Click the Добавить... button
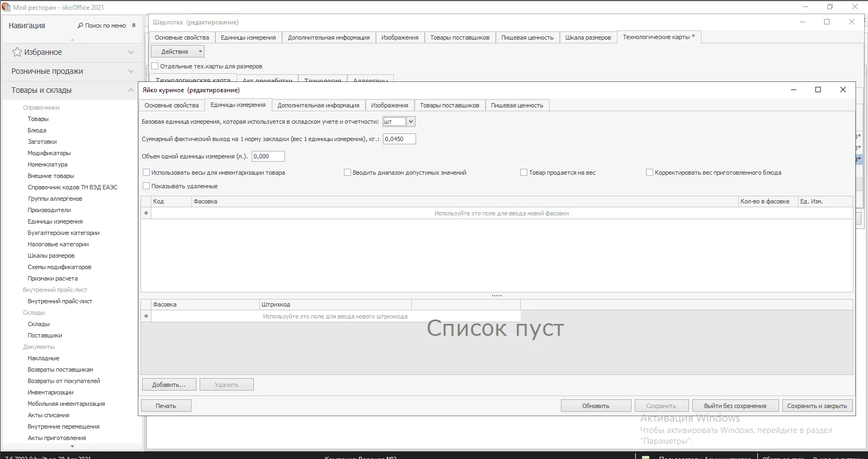Screen dimensions: 868x459 (169, 385)
